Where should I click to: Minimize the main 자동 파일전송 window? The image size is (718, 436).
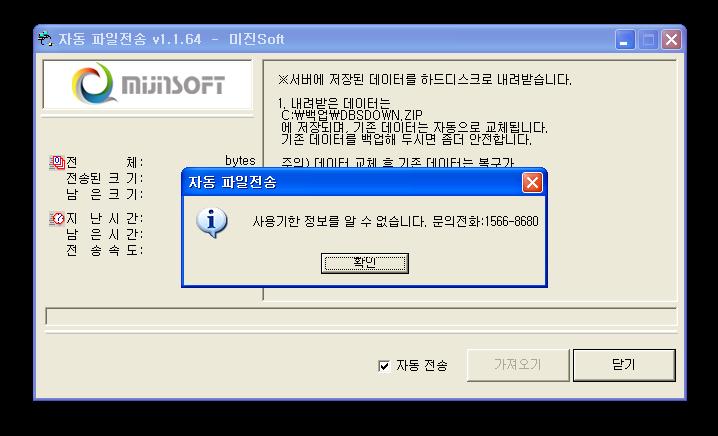pyautogui.click(x=625, y=40)
